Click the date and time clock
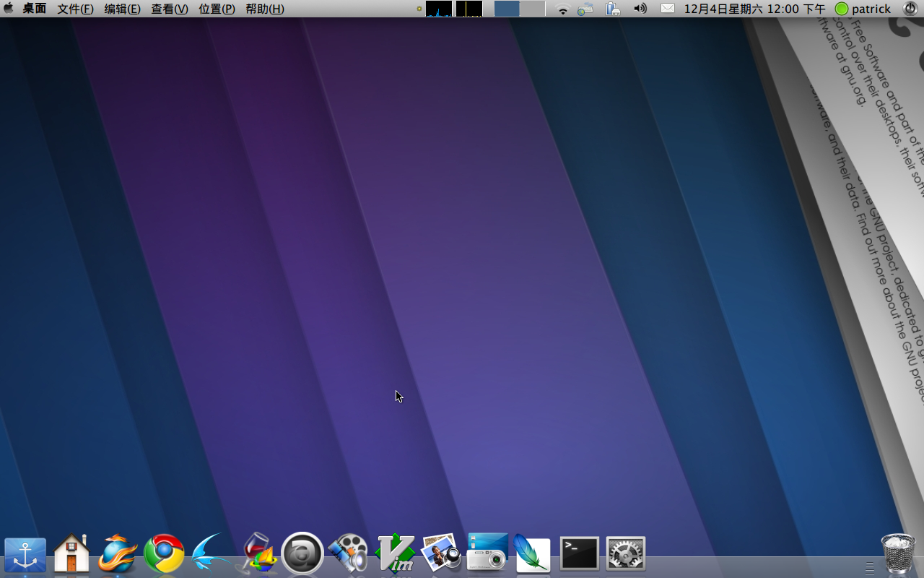This screenshot has width=924, height=578. click(754, 9)
